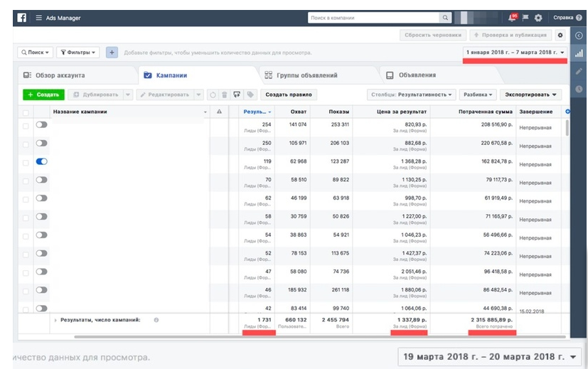588x369 pixels.
Task: Check the box for the 58 results row
Action: [x=26, y=218]
